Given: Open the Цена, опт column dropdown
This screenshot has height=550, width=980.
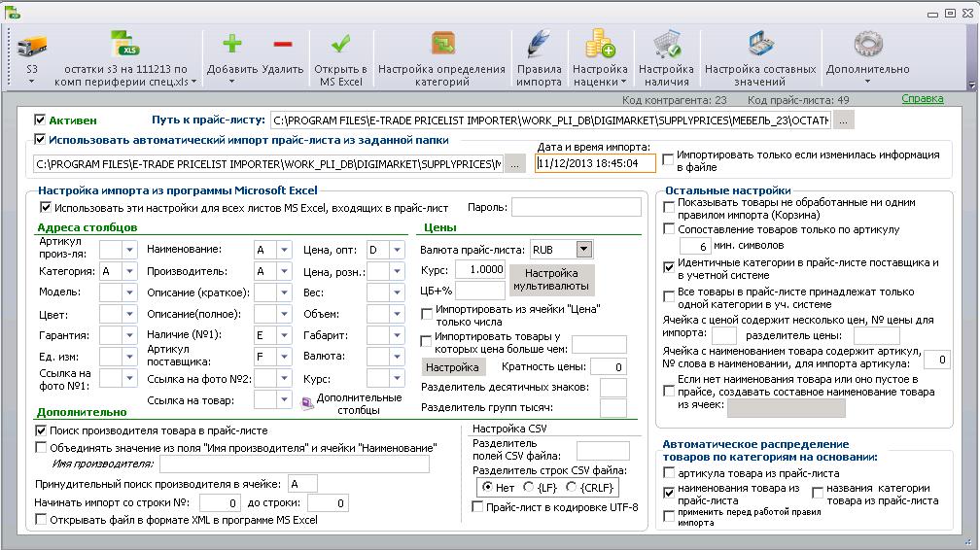Looking at the screenshot, I should (397, 250).
